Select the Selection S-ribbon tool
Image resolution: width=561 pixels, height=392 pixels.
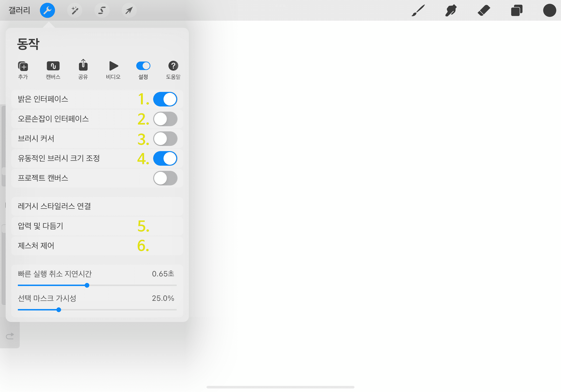(102, 10)
